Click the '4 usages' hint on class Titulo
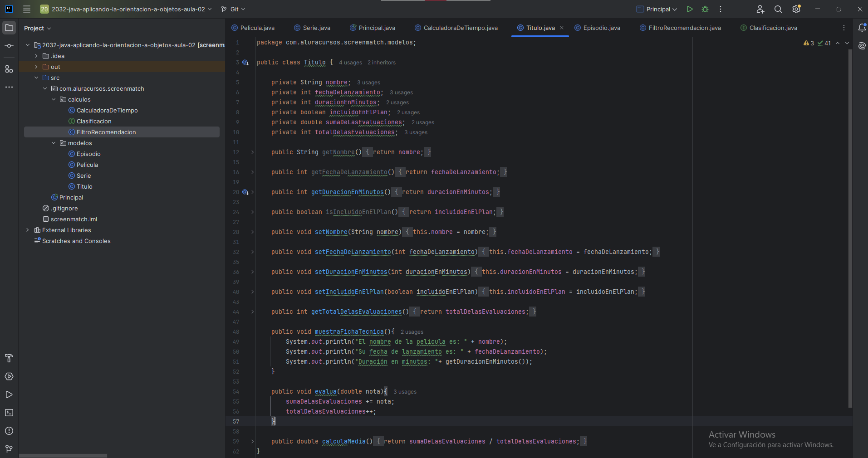 pyautogui.click(x=350, y=63)
